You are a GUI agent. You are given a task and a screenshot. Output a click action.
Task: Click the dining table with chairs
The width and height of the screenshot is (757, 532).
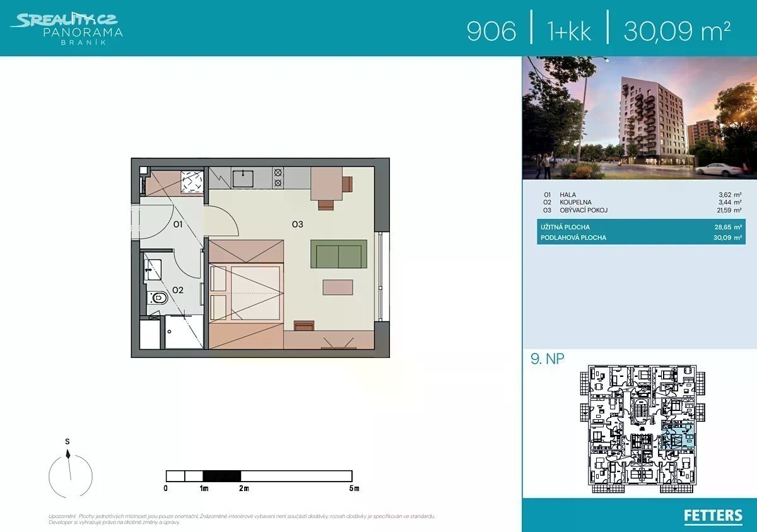point(327,183)
